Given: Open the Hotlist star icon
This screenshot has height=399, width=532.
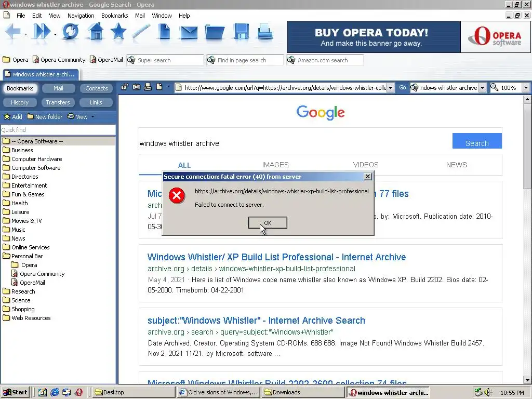Looking at the screenshot, I should (x=118, y=32).
